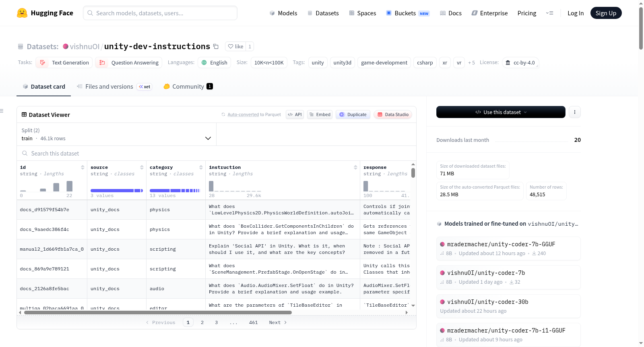The image size is (644, 347).
Task: Sort the category column
Action: (201, 167)
